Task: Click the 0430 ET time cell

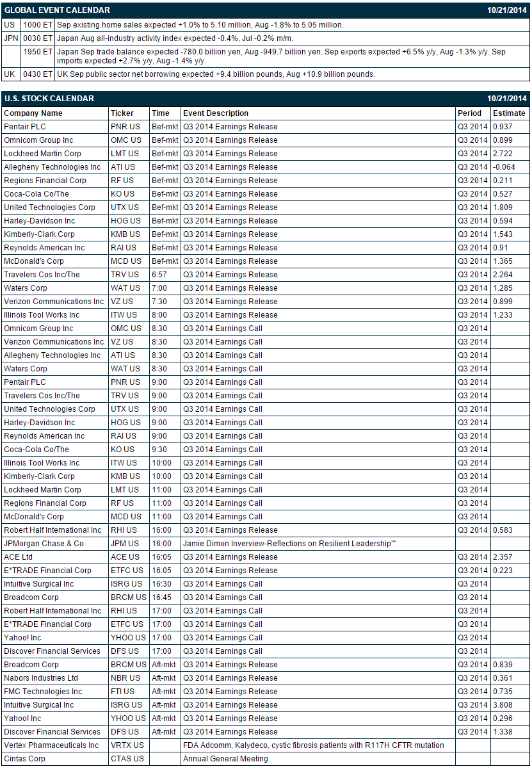Action: coord(36,74)
